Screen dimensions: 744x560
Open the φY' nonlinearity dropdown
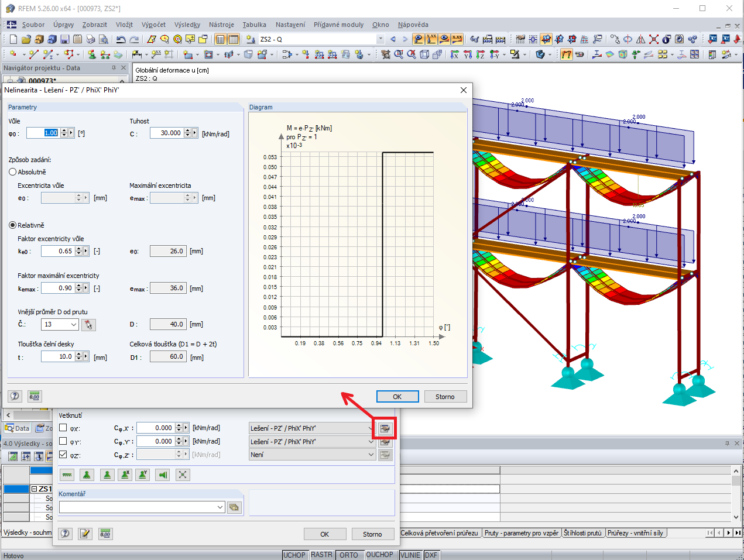click(x=371, y=442)
